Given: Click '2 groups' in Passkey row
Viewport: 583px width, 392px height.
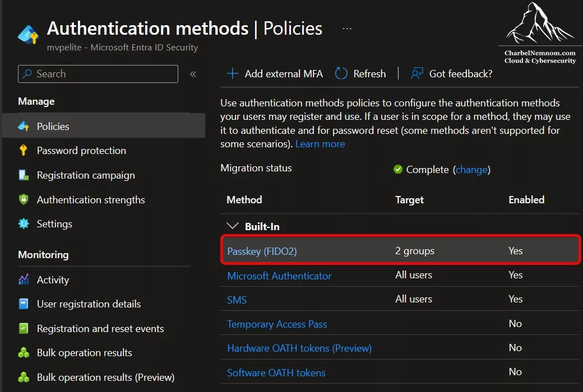Looking at the screenshot, I should 415,251.
